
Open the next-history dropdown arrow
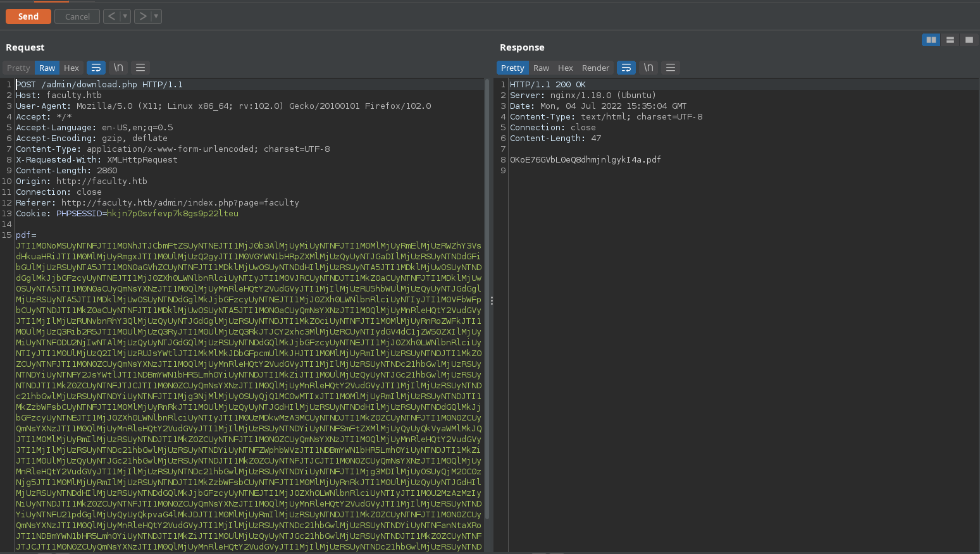156,16
